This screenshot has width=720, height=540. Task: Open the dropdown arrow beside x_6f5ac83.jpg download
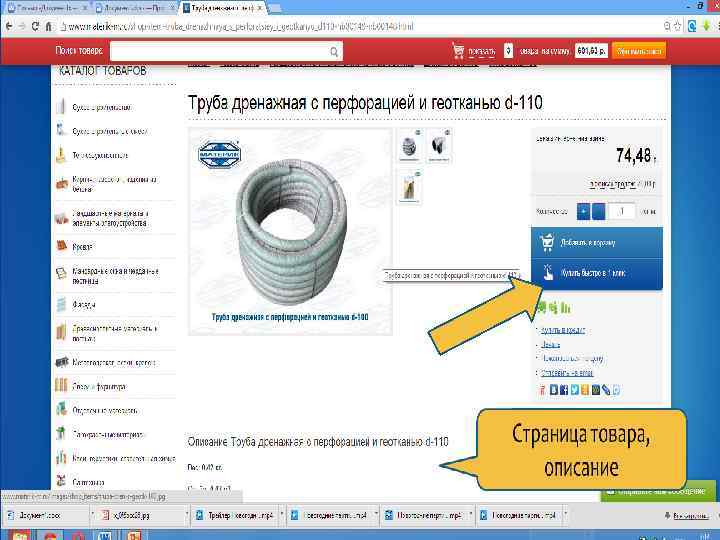click(x=187, y=515)
